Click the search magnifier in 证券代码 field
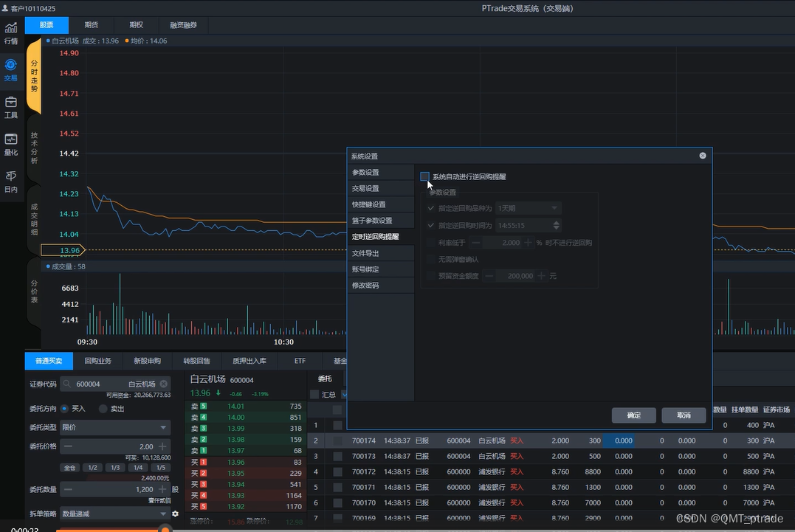 67,384
